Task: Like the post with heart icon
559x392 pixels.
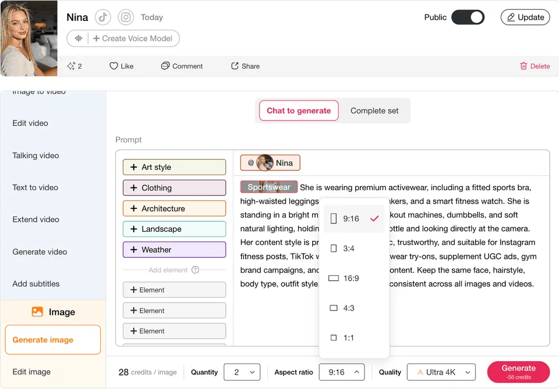Action: pyautogui.click(x=114, y=66)
